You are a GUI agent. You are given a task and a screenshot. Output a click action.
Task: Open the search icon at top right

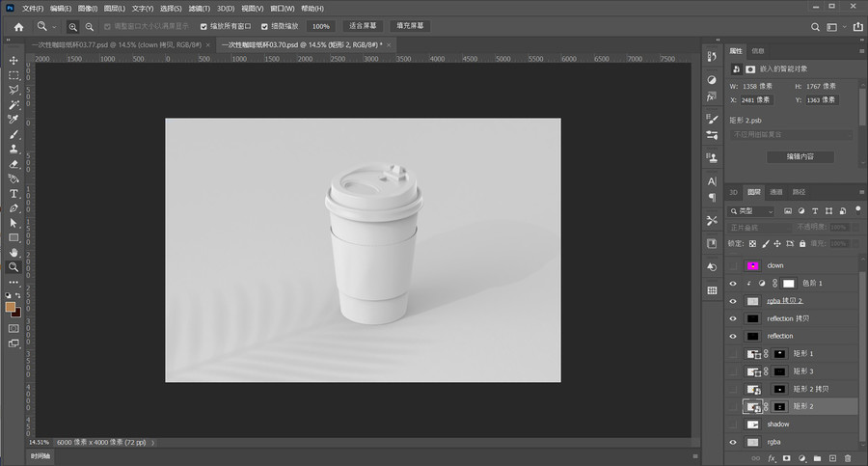[x=815, y=27]
